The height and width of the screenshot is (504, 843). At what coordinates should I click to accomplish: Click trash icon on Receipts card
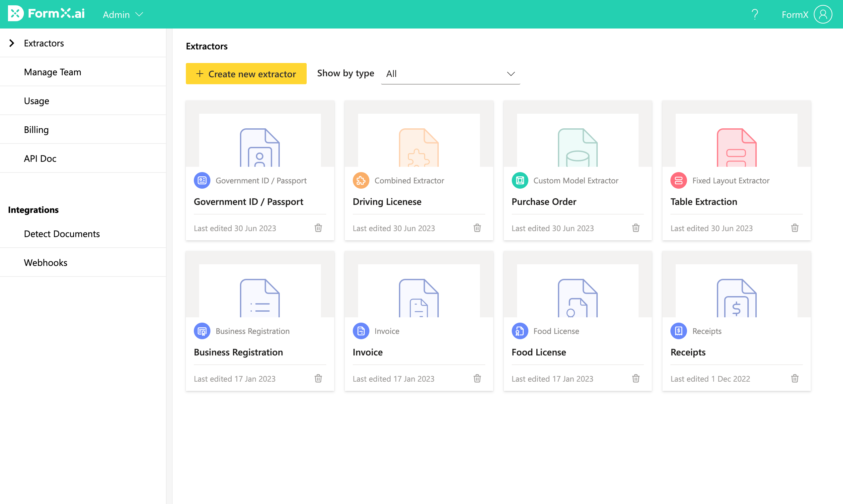coord(795,378)
